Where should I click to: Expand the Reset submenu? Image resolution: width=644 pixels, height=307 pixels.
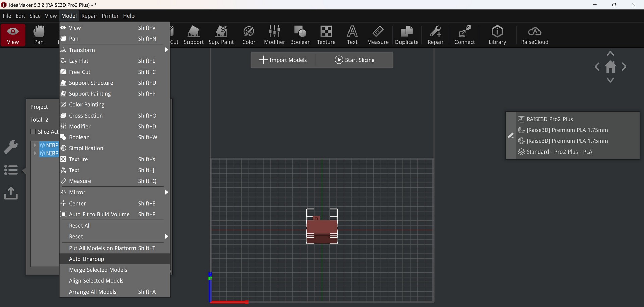point(115,237)
